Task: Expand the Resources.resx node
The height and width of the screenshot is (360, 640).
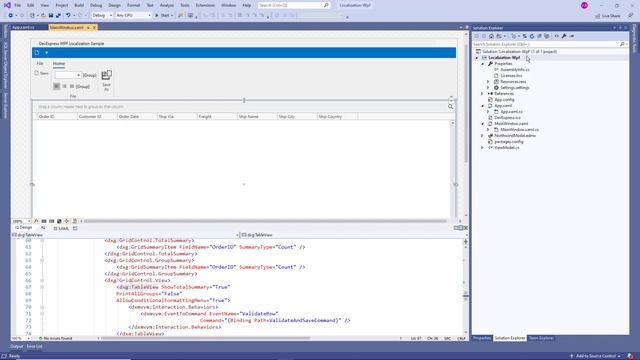Action: pyautogui.click(x=488, y=82)
